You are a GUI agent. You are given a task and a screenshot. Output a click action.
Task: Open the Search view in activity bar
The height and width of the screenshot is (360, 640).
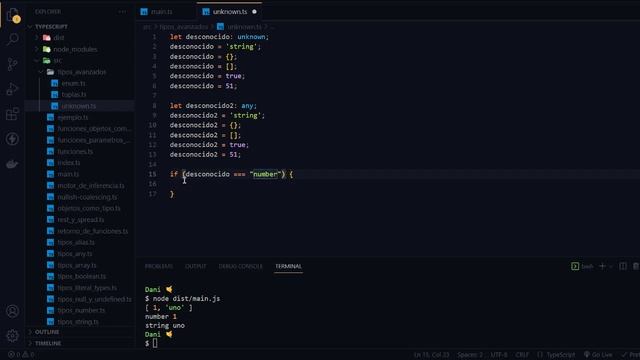click(x=13, y=40)
